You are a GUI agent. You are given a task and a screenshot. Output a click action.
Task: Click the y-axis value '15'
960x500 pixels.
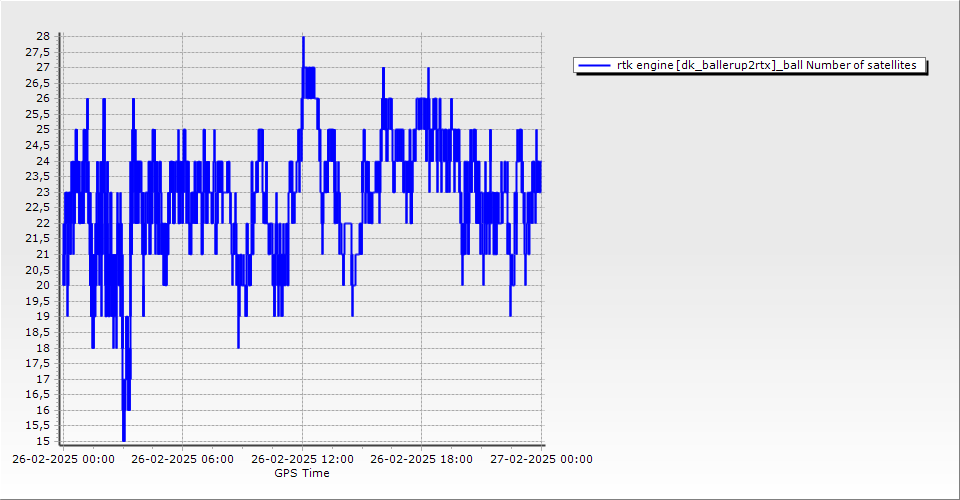[43, 441]
